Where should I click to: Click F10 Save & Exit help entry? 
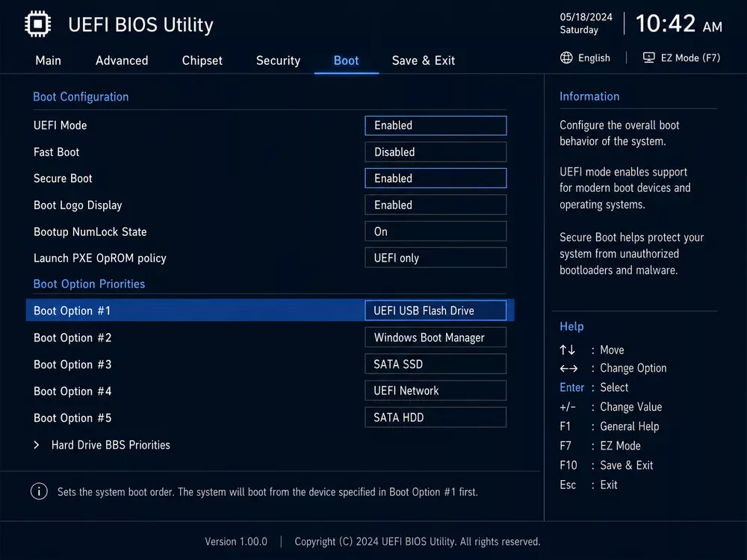[x=607, y=465]
